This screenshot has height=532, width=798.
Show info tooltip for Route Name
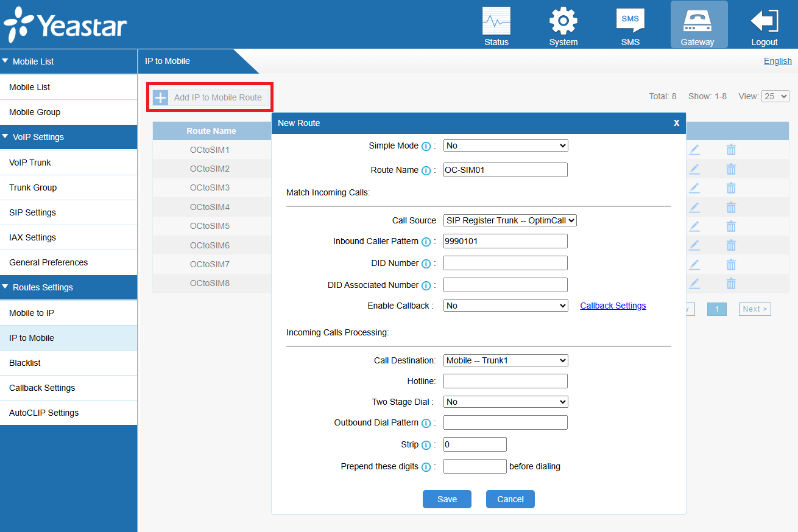[x=426, y=170]
